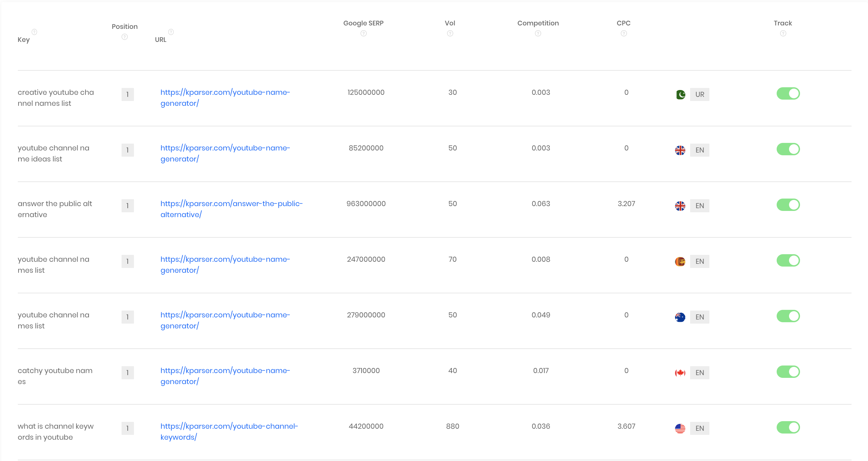This screenshot has width=868, height=461.
Task: Click SERP value 963000000
Action: coord(366,204)
